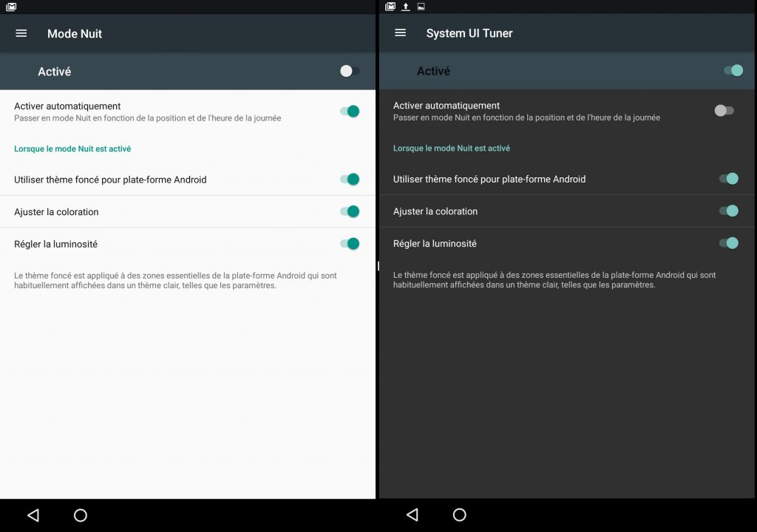Toggle Régler la luminosité in the dark screen
757x532 pixels.
click(729, 243)
